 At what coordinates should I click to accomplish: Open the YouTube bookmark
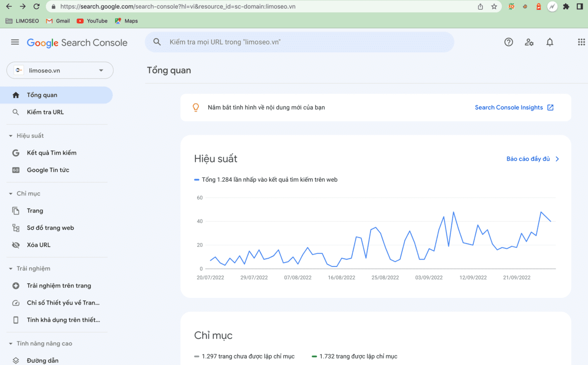pyautogui.click(x=92, y=21)
